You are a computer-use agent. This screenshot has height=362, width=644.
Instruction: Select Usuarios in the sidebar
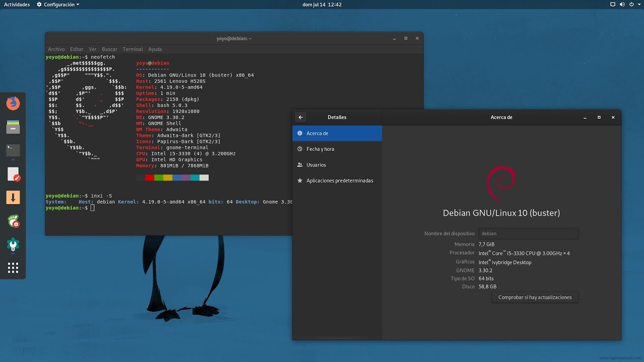(x=337, y=165)
